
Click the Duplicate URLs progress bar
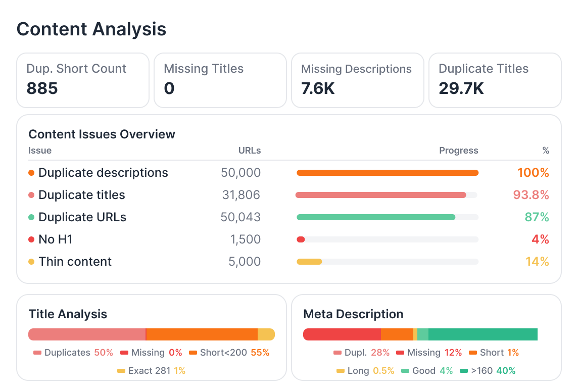pyautogui.click(x=388, y=217)
